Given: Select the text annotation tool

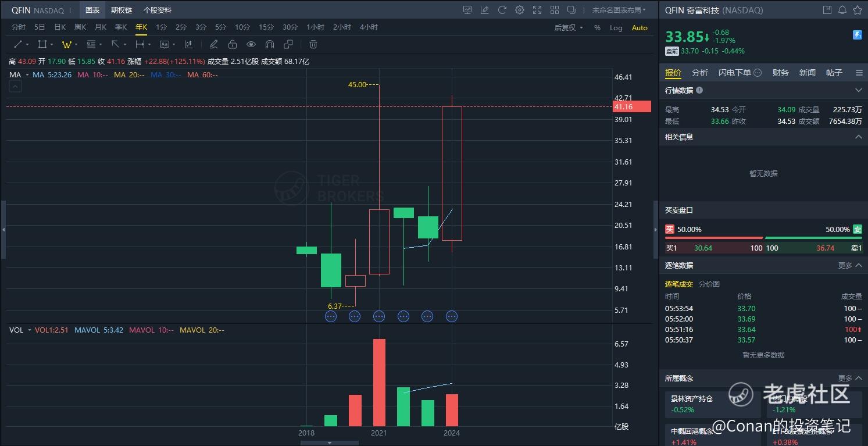Looking at the screenshot, I should [164, 44].
